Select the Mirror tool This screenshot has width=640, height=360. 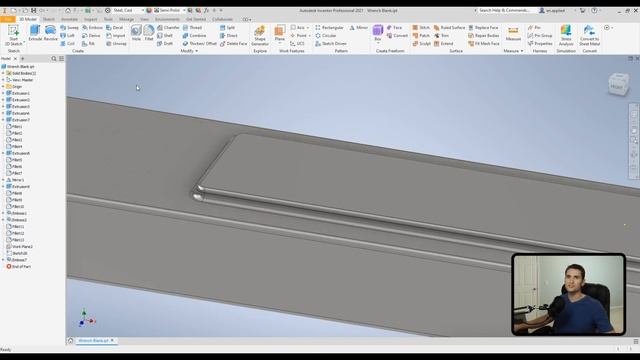[358, 28]
